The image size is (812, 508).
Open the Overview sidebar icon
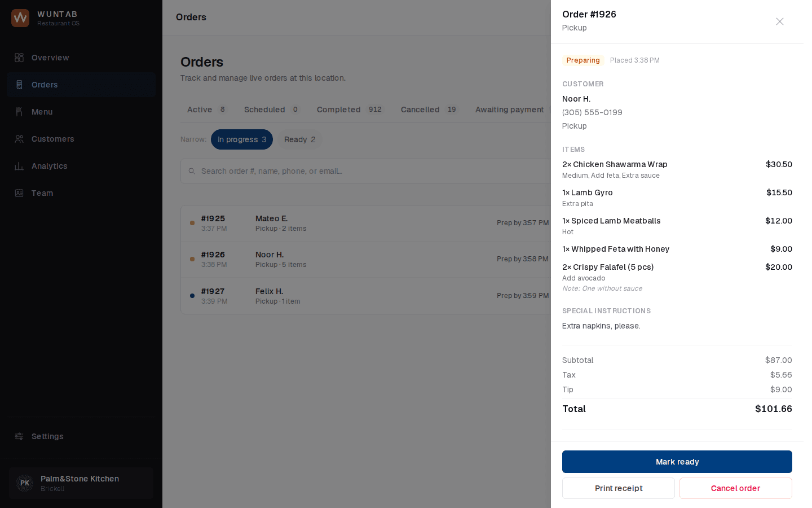pyautogui.click(x=19, y=58)
